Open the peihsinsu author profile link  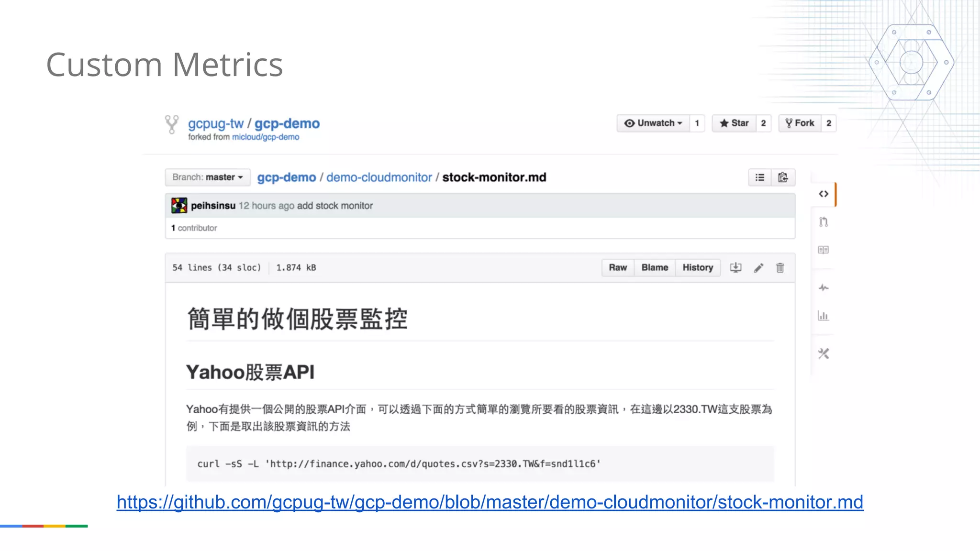pos(213,206)
